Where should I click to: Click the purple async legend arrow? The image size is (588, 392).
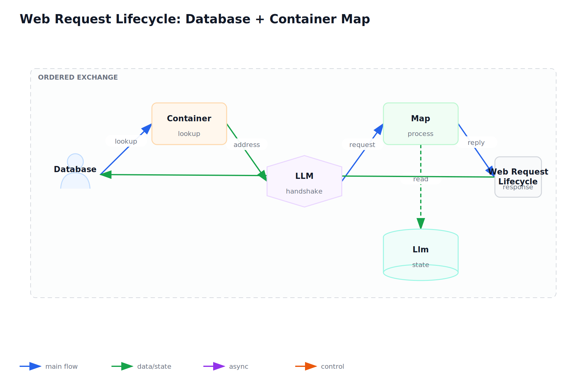coord(214,366)
